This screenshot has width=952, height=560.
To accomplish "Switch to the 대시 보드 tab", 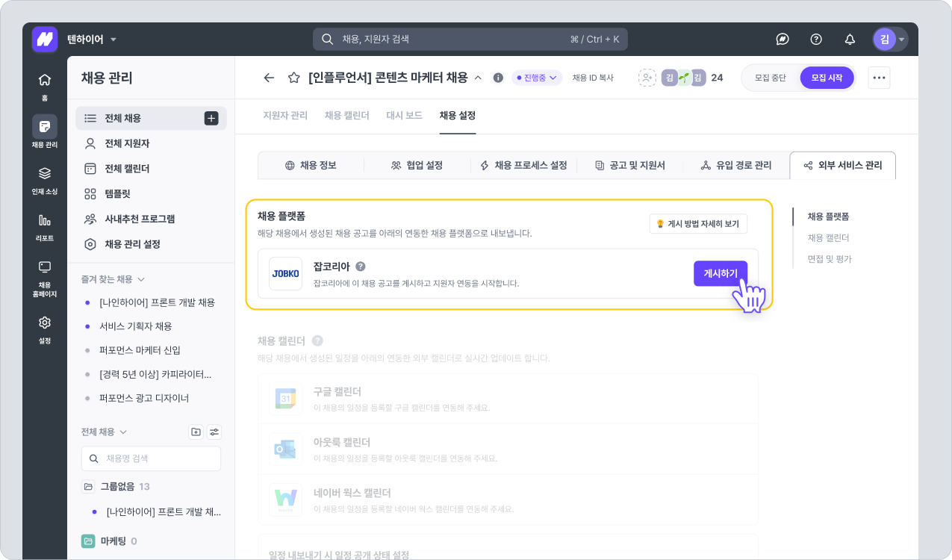I will 404,116.
